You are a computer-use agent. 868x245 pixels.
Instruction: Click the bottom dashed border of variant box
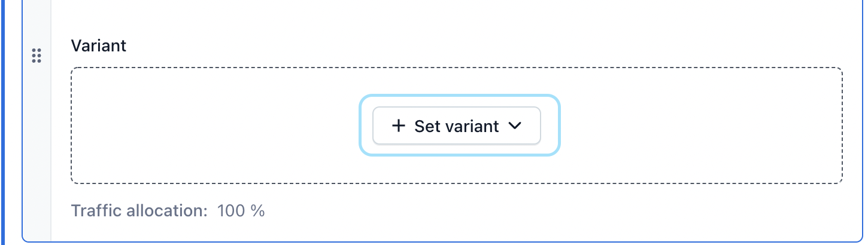457,182
